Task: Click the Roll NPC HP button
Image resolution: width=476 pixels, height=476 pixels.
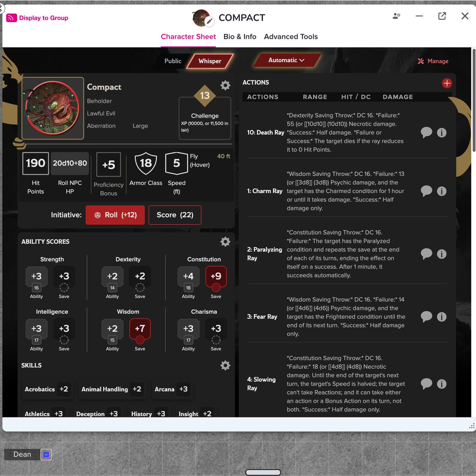Action: click(x=70, y=163)
